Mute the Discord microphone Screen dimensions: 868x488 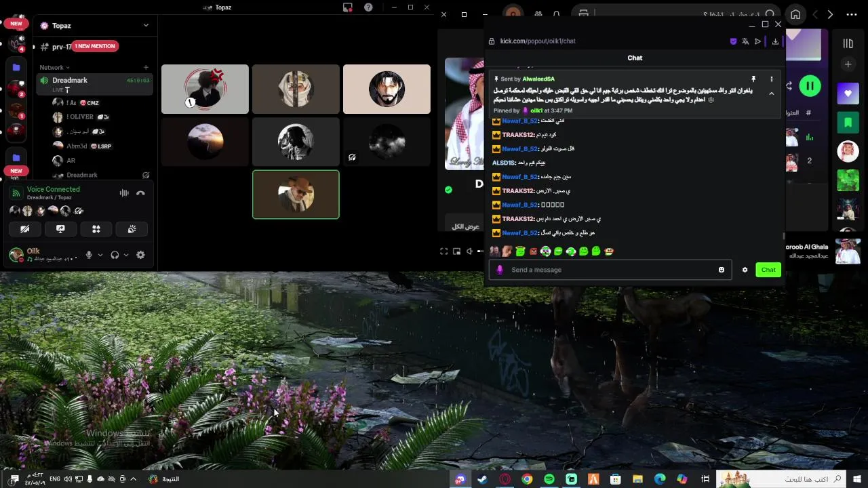(89, 255)
